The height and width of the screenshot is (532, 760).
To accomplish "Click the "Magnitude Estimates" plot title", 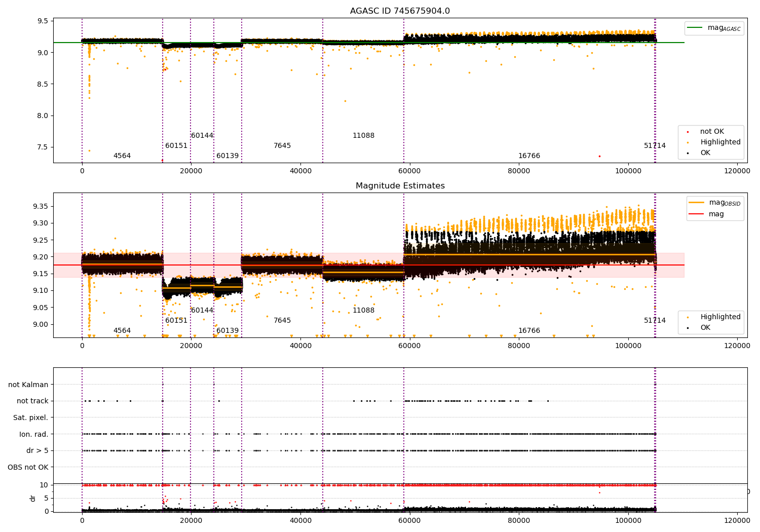I will pyautogui.click(x=400, y=186).
